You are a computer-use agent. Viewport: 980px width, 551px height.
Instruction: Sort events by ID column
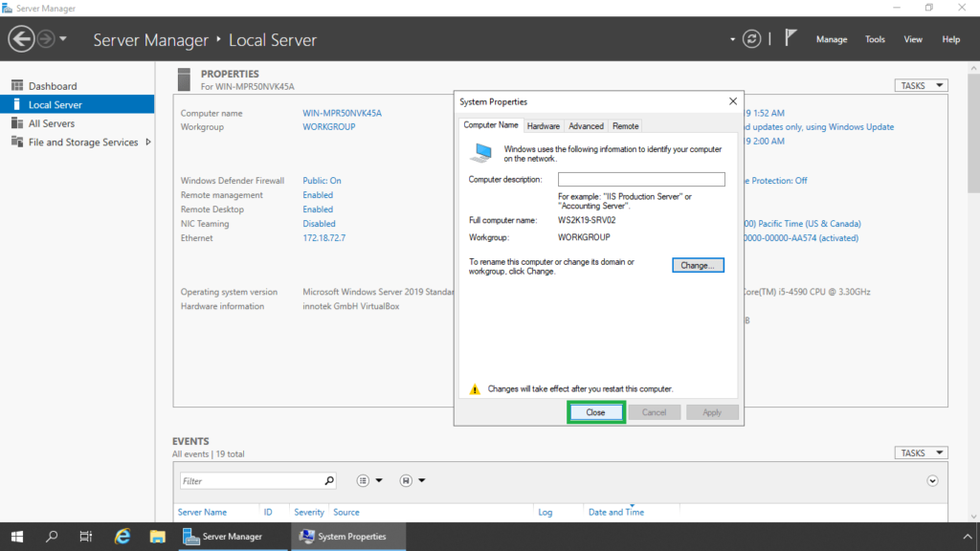pyautogui.click(x=268, y=513)
